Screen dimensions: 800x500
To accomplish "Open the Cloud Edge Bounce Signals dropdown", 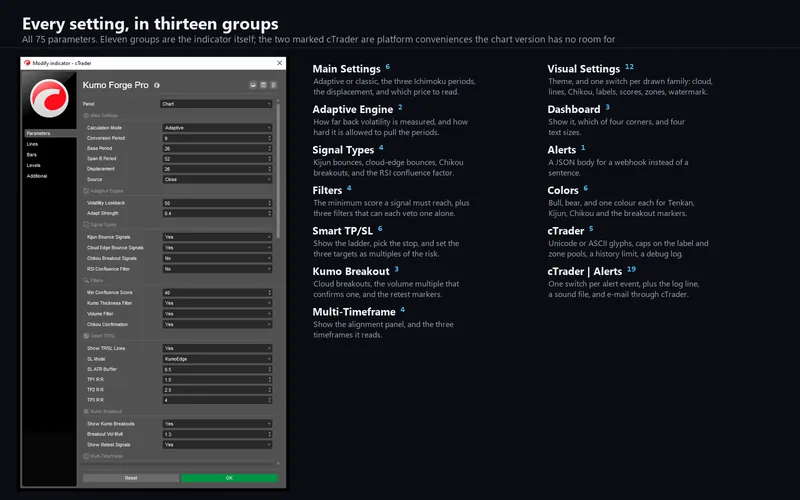I will 217,247.
